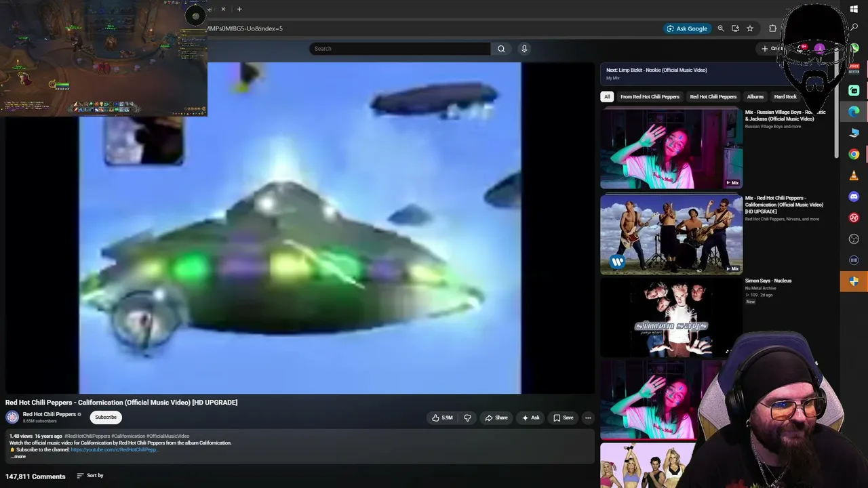The height and width of the screenshot is (488, 868).
Task: Click the #Californication hashtag
Action: (128, 436)
